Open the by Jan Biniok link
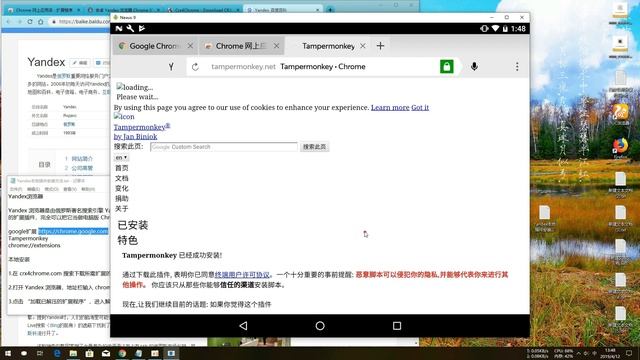This screenshot has width=640, height=360. pos(135,136)
